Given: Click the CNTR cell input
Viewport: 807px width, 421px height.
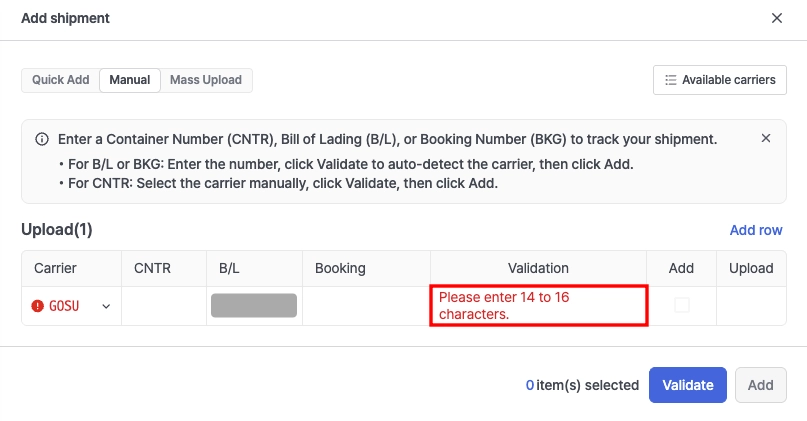Looking at the screenshot, I should (164, 306).
